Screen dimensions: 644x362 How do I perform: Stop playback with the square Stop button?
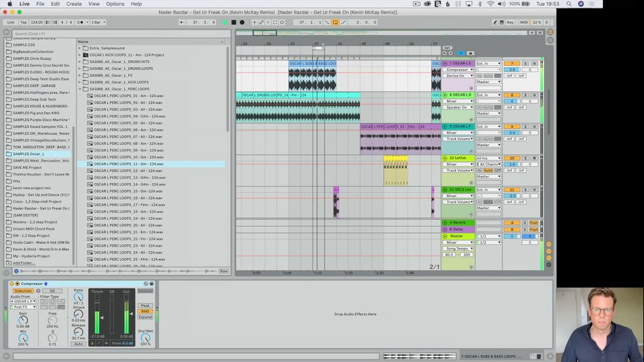pyautogui.click(x=233, y=22)
